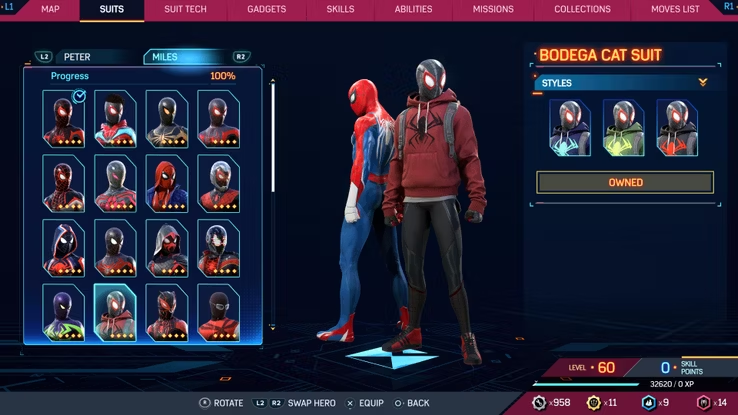Image resolution: width=738 pixels, height=415 pixels.
Task: Switch hero to Peter tab
Action: pyautogui.click(x=76, y=57)
